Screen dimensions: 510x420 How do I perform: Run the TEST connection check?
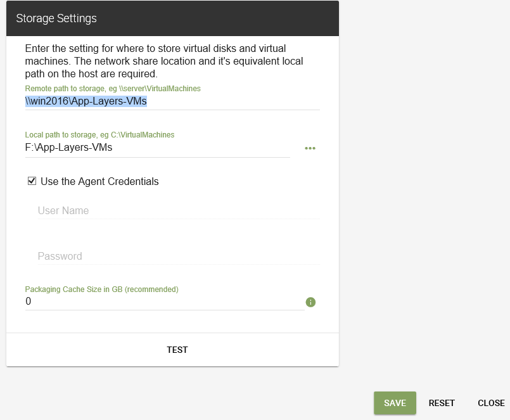coord(177,349)
